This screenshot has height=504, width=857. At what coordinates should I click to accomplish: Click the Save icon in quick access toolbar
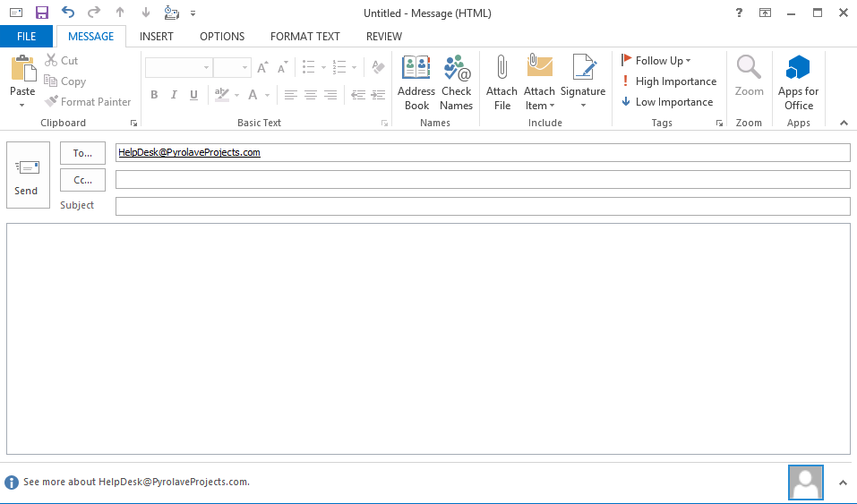click(x=42, y=13)
